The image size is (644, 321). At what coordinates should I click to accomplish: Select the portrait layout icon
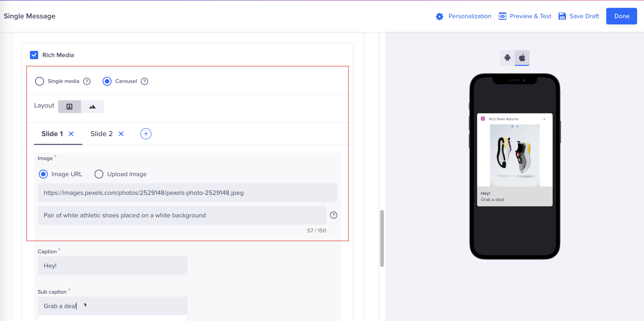70,107
